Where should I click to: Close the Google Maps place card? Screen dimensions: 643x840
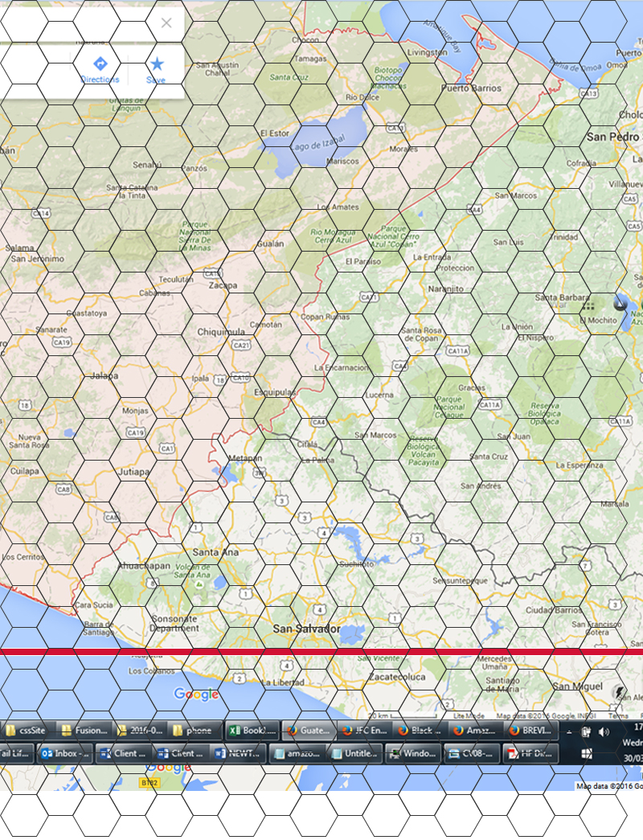pos(166,23)
